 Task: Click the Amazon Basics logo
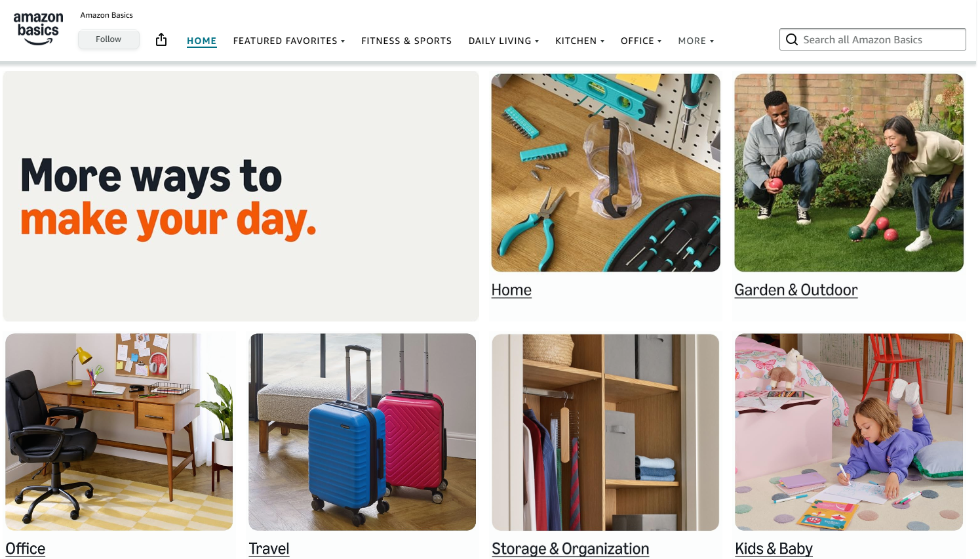pos(38,29)
